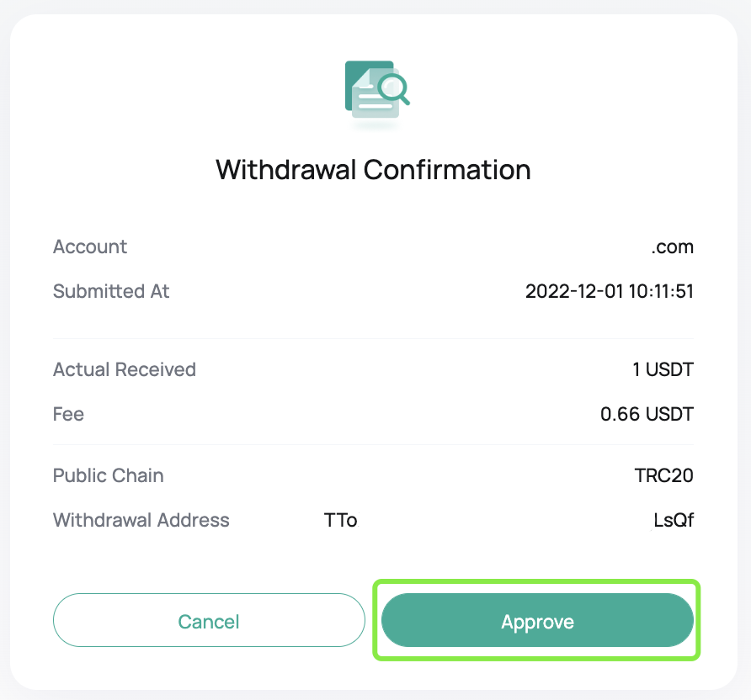Click the 1 USDT received amount
This screenshot has height=700, width=751.
coord(664,369)
